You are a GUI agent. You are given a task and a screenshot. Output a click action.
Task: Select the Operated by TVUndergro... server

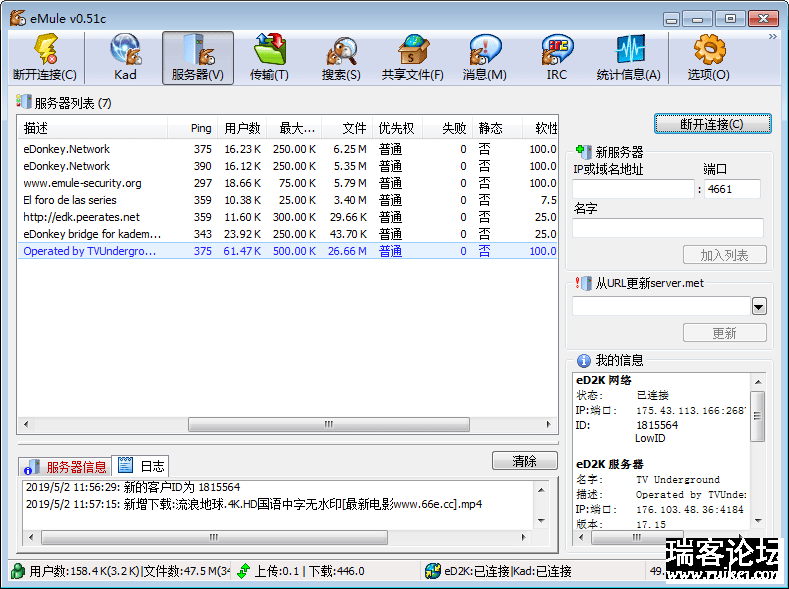[288, 251]
